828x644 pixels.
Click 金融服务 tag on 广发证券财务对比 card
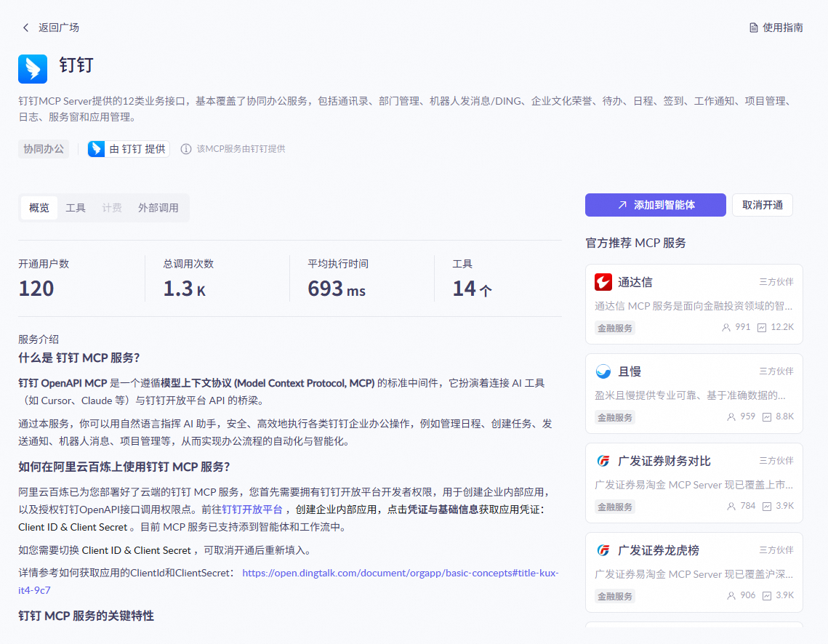pos(615,507)
